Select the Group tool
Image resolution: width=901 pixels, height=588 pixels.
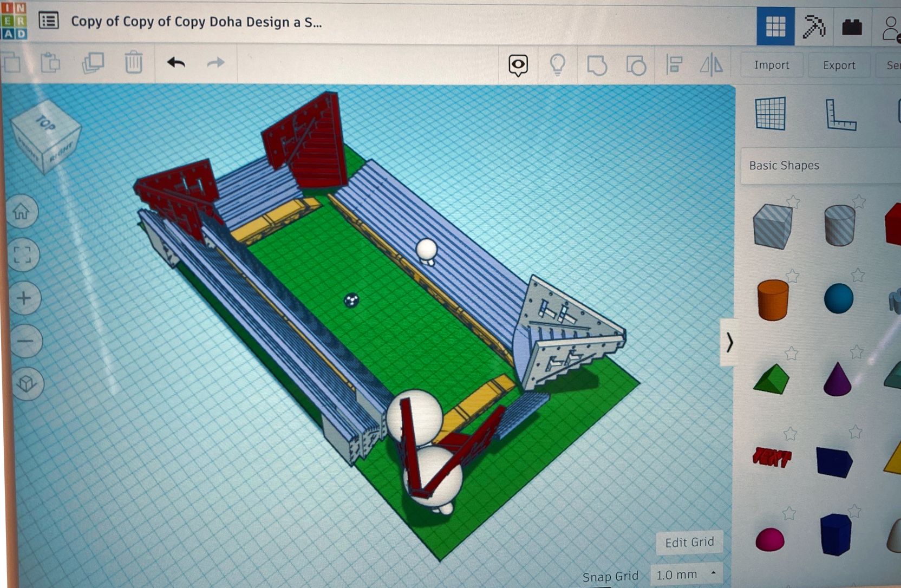point(598,65)
